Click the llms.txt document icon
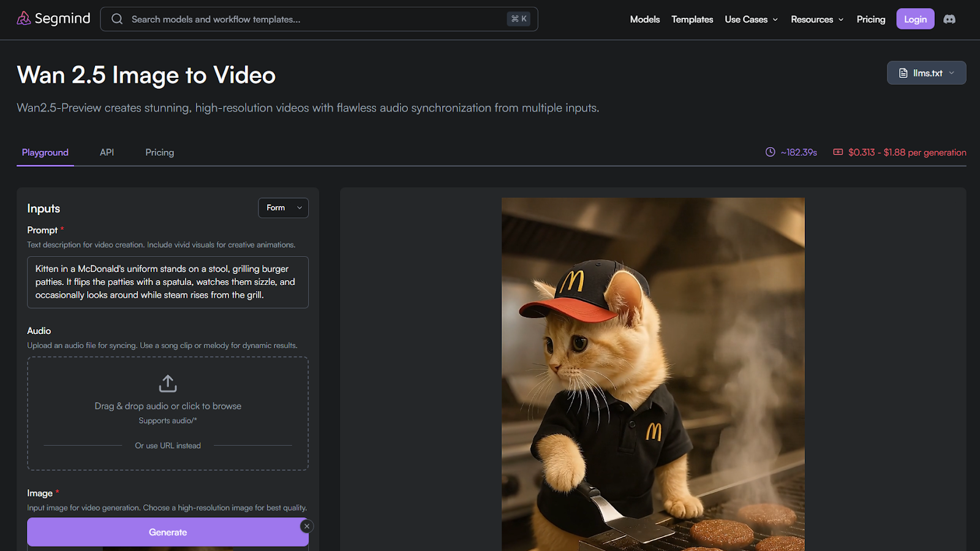Screen dimensions: 980x551 903,73
